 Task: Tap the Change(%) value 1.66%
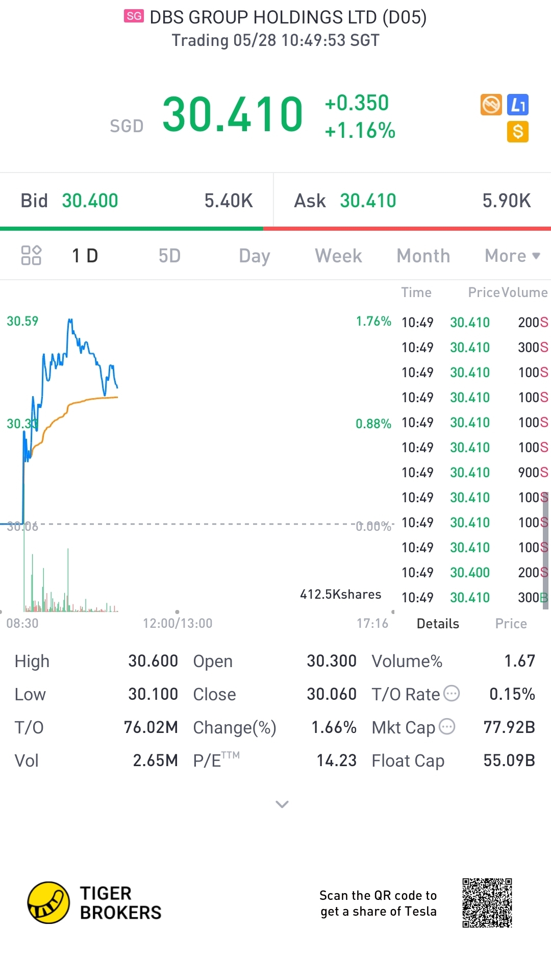(334, 727)
